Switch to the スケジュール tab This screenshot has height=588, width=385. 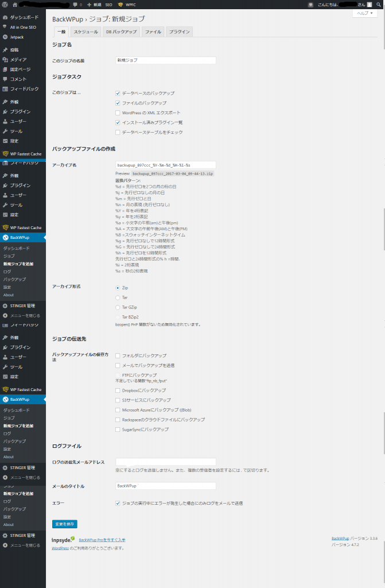(85, 32)
